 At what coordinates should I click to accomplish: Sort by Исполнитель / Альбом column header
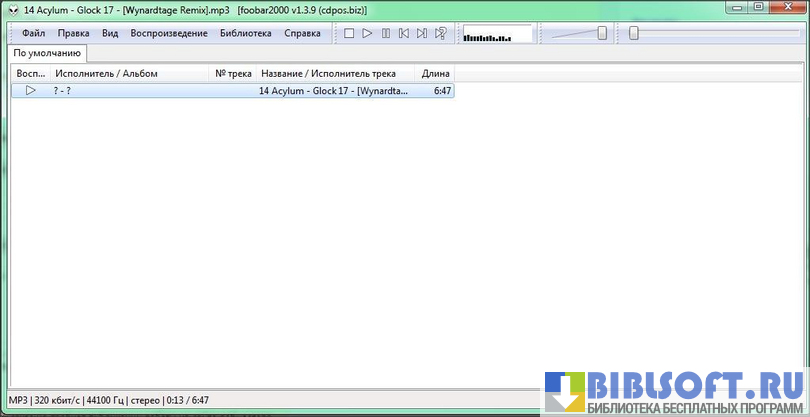pyautogui.click(x=106, y=73)
